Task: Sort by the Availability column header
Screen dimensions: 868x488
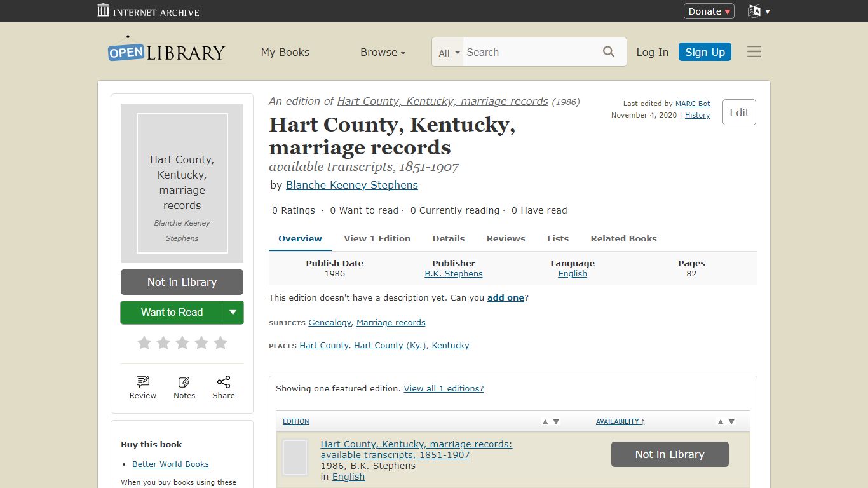Action: point(620,422)
